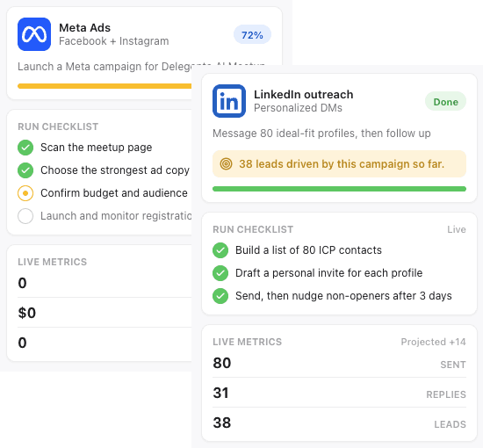Click the Live label in LinkedIn checklist
Screen dimensions: 483x448
click(457, 229)
